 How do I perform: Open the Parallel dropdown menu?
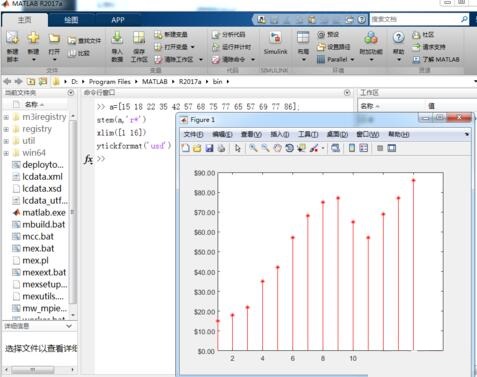335,59
